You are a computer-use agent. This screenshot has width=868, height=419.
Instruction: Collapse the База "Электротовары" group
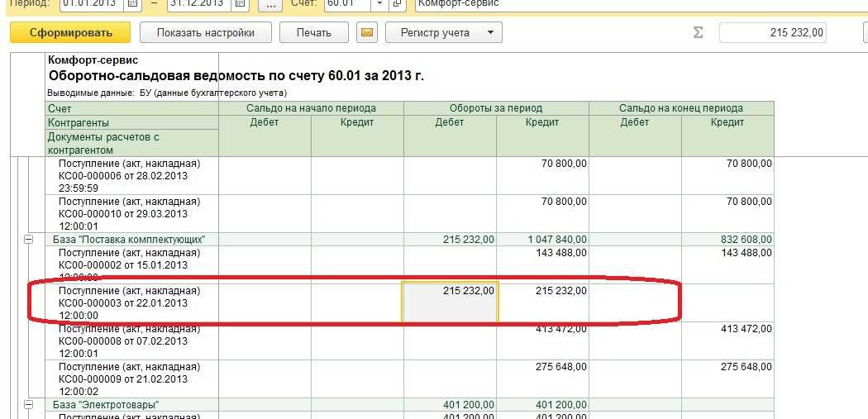pos(27,405)
